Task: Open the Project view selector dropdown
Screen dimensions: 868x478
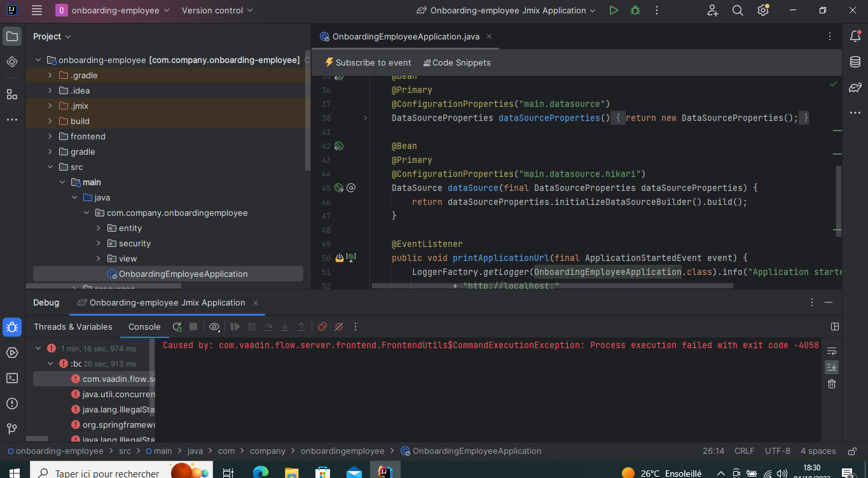Action: tap(52, 37)
